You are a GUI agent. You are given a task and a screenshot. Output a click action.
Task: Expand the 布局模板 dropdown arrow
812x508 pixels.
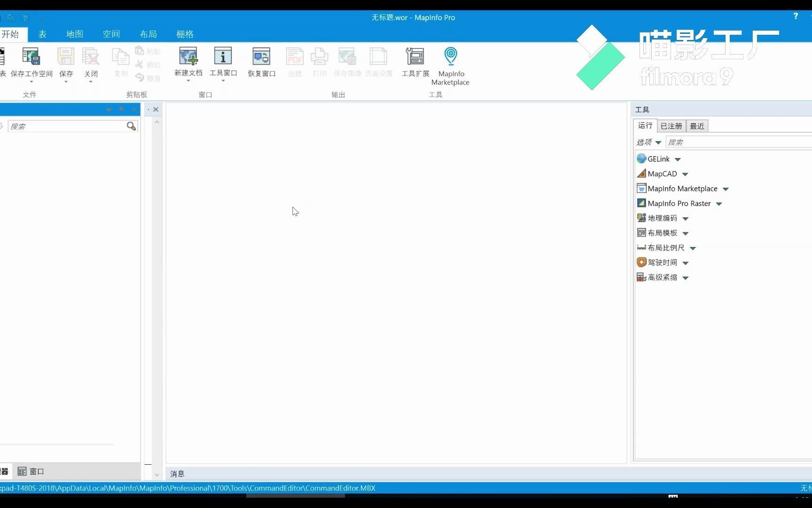tap(686, 233)
